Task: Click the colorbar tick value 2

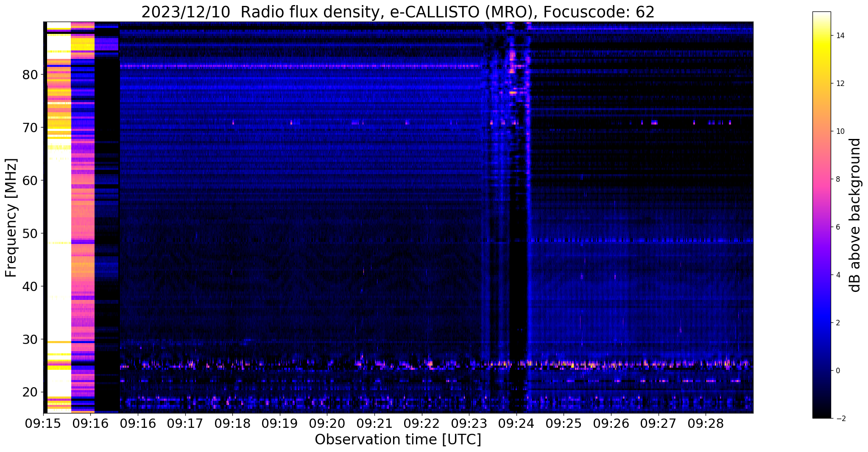Action: [837, 323]
